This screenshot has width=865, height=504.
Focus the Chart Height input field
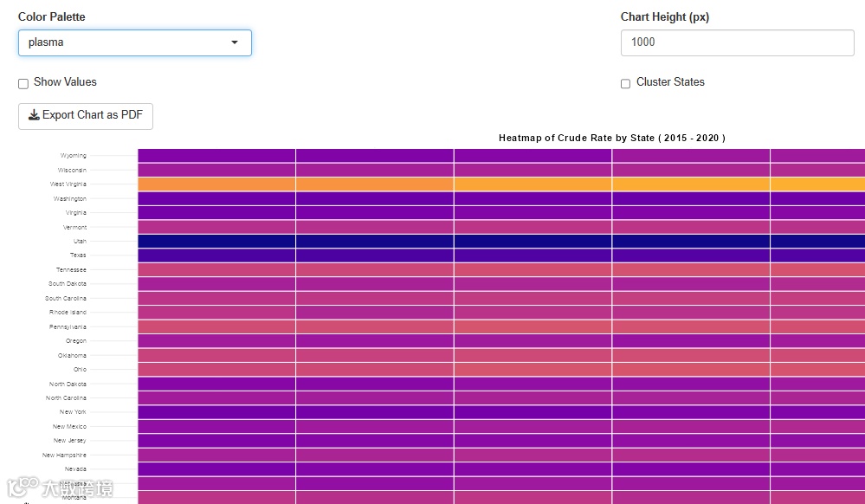(737, 42)
